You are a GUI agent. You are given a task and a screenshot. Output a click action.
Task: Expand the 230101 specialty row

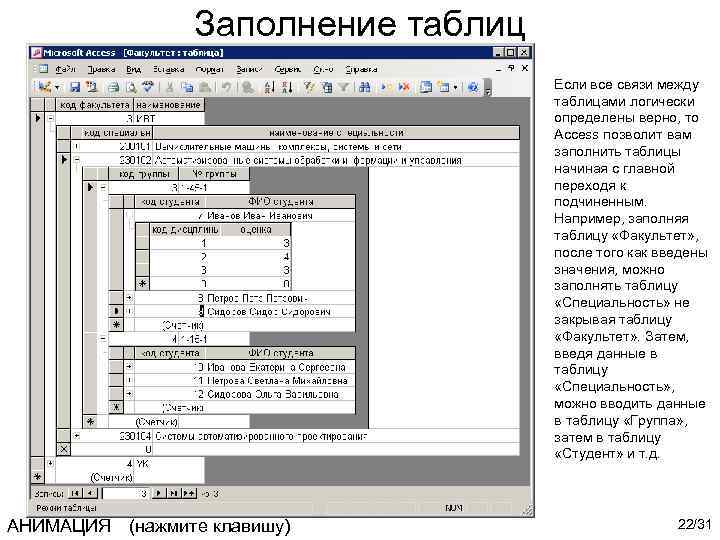[x=77, y=146]
